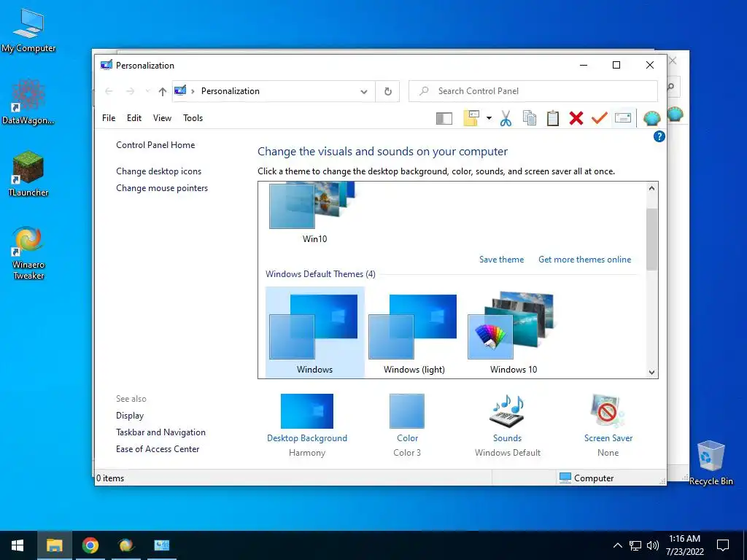Select the Windows 10 theme
The width and height of the screenshot is (747, 560).
click(513, 332)
